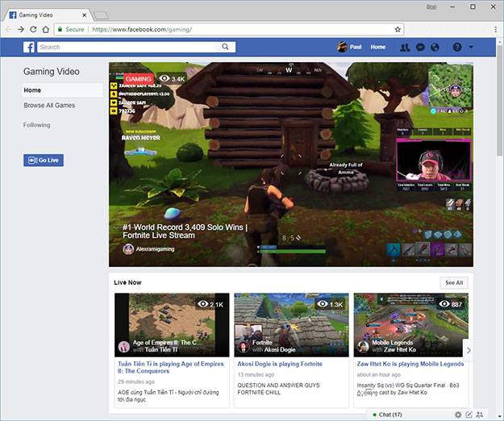
Task: Open the #1 World Record stream title
Action: pos(185,231)
